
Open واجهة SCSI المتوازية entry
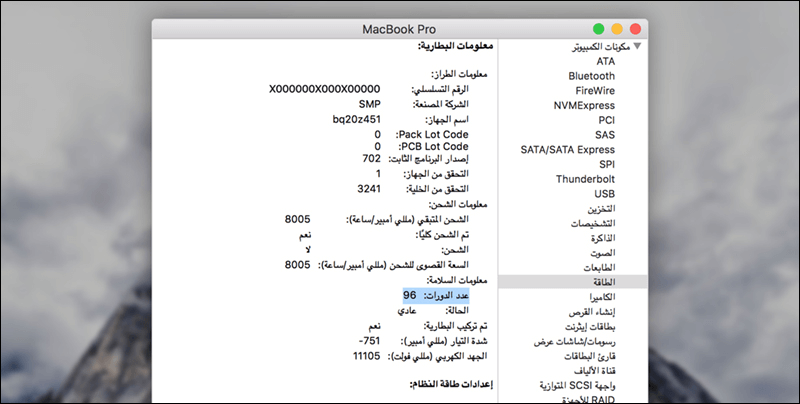pyautogui.click(x=578, y=386)
